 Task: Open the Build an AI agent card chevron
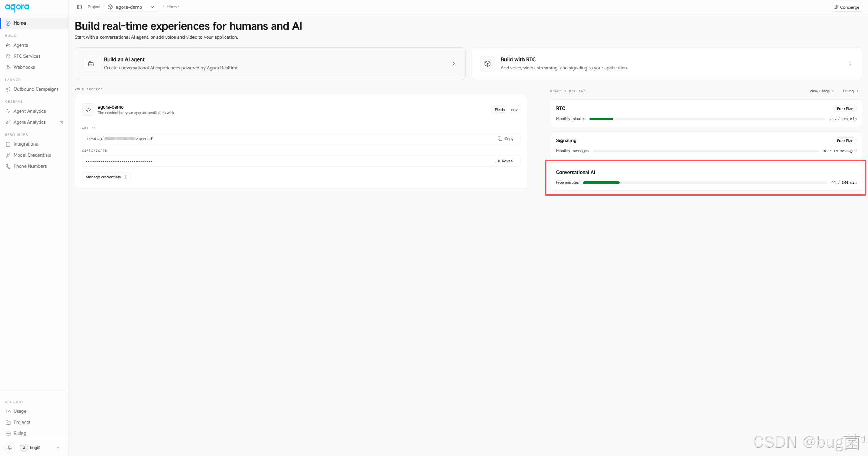(x=454, y=64)
